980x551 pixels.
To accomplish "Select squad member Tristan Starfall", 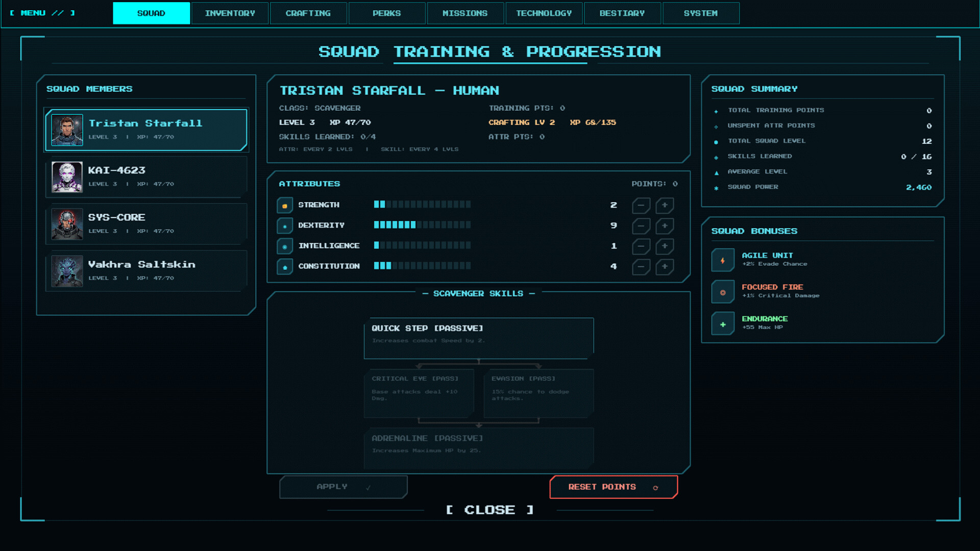I will pos(146,130).
